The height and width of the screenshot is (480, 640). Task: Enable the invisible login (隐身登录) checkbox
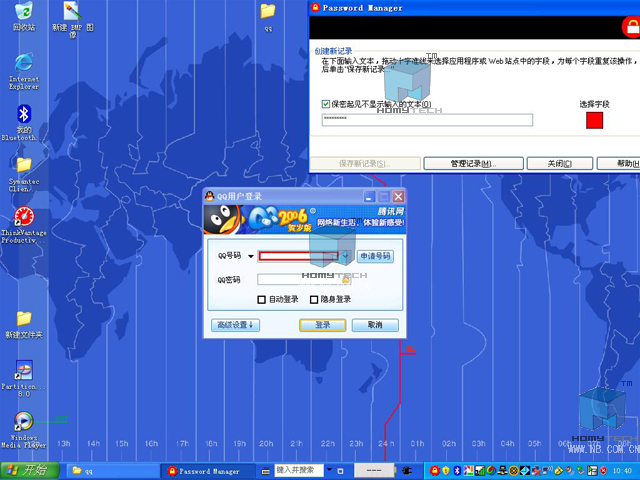313,299
